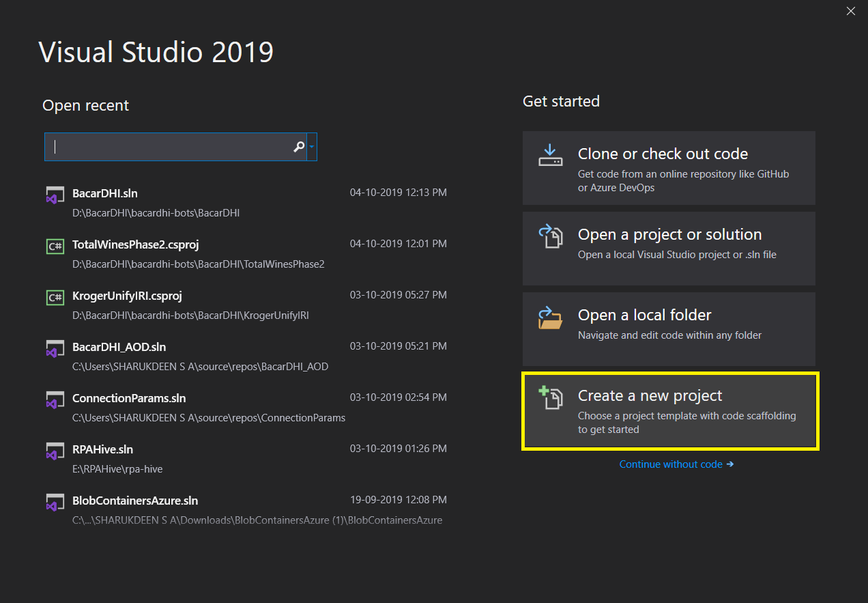Click the path D:\BacarDHI\bacardhi-bots\BacarDHI\TotalWinesPhase2

tap(199, 264)
